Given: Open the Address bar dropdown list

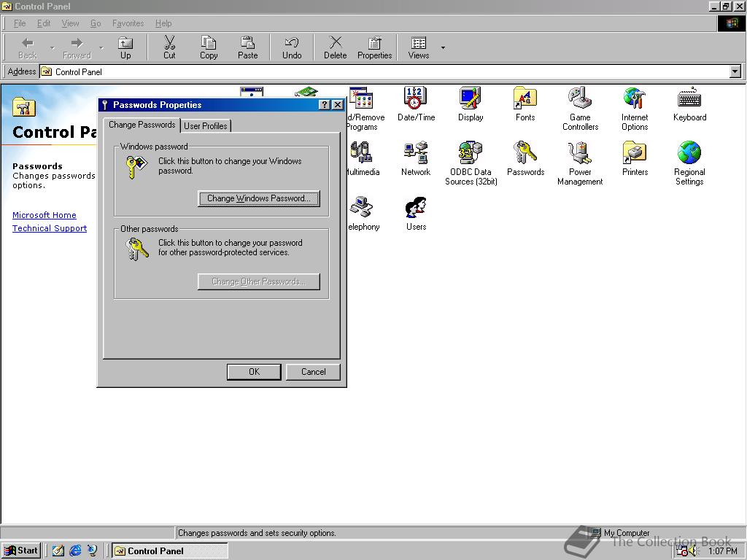Looking at the screenshot, I should [x=735, y=72].
